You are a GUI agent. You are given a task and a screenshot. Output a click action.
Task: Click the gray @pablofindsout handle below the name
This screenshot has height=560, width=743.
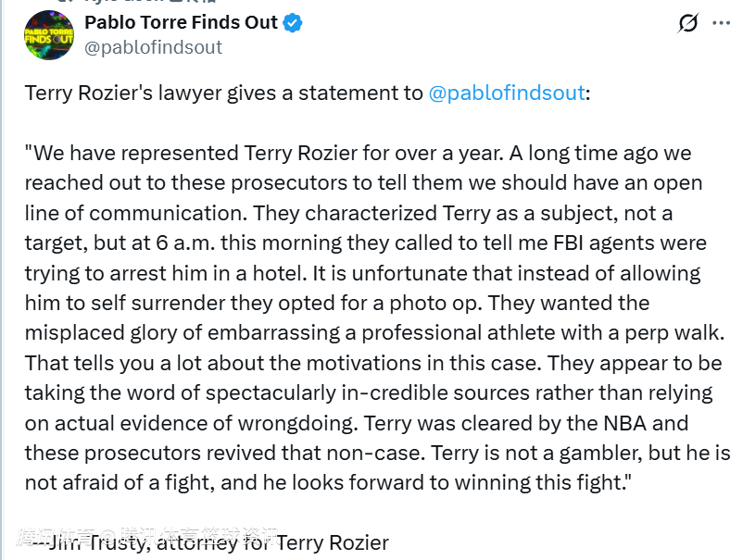pos(153,47)
